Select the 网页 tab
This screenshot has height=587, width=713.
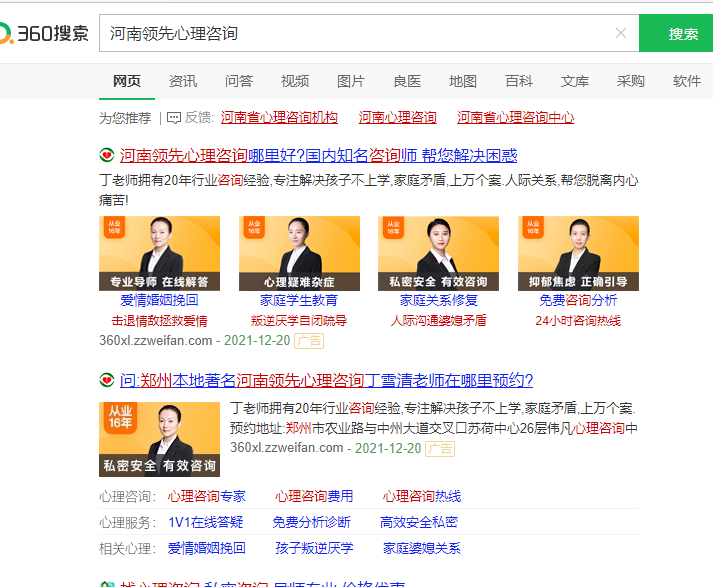[127, 81]
